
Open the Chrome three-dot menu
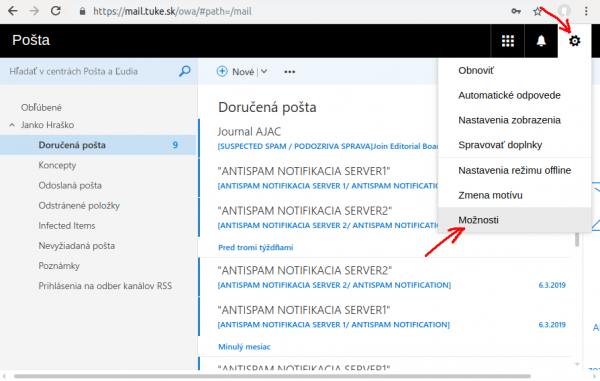click(586, 11)
